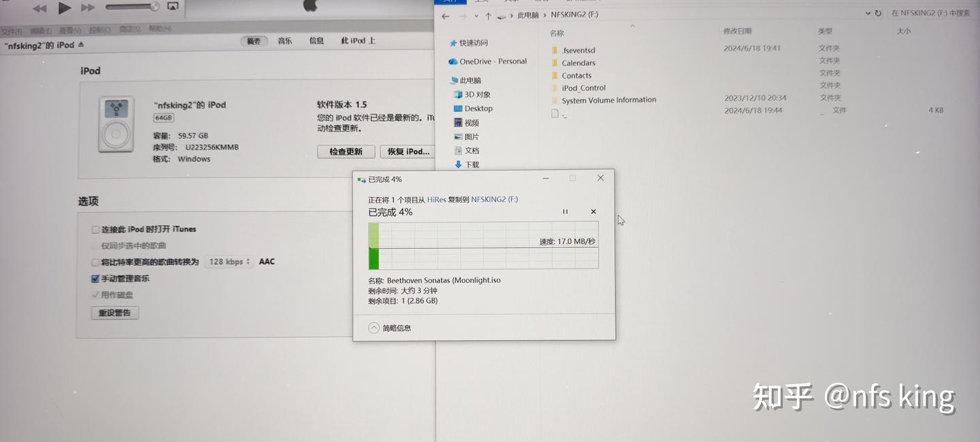Screen dimensions: 980x442
Task: Go up one folder level in Explorer
Action: tap(488, 16)
